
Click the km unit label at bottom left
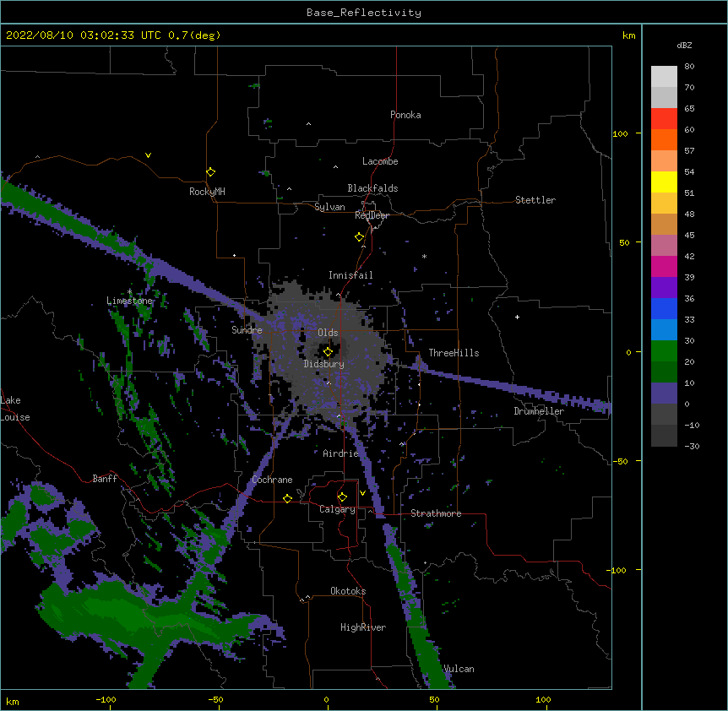point(13,702)
